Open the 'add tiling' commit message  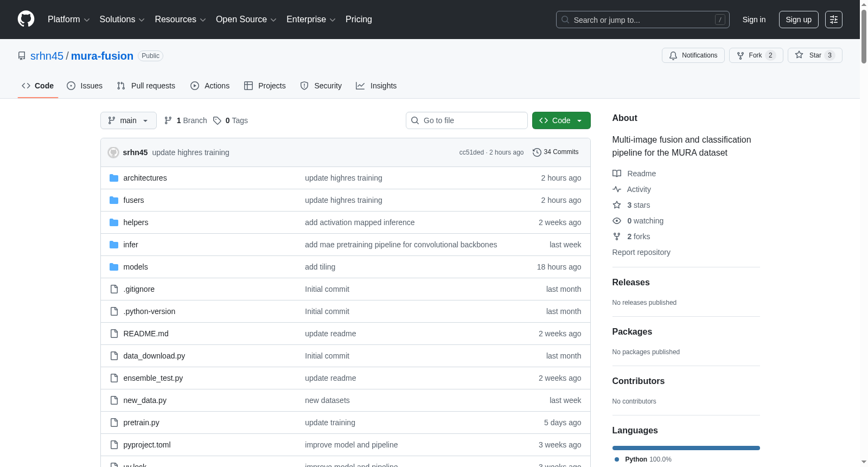click(x=320, y=267)
